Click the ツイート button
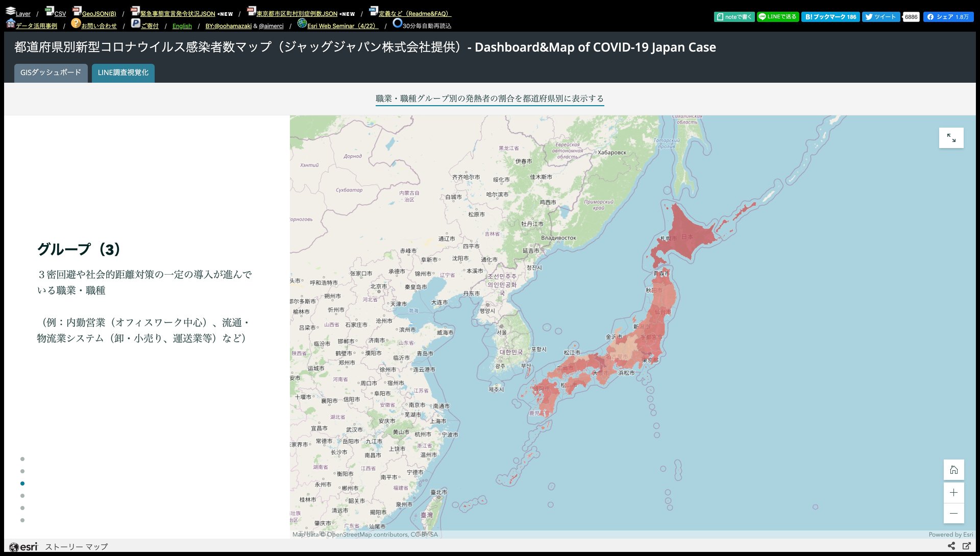 tap(881, 17)
